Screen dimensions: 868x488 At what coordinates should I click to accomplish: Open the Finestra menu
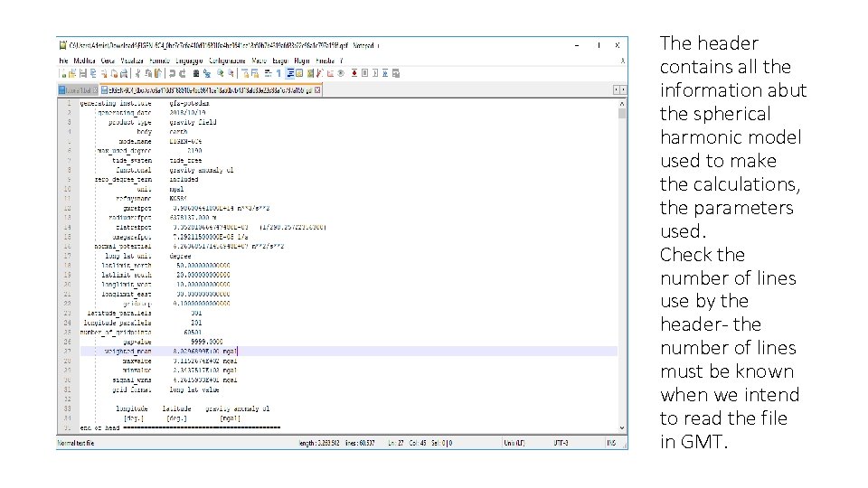tap(325, 61)
